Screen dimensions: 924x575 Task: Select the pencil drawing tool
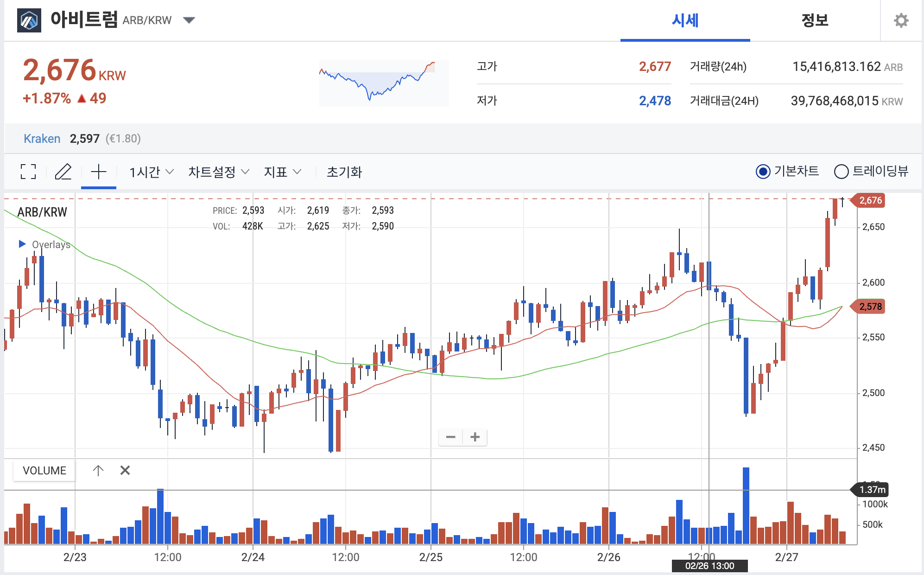point(63,172)
